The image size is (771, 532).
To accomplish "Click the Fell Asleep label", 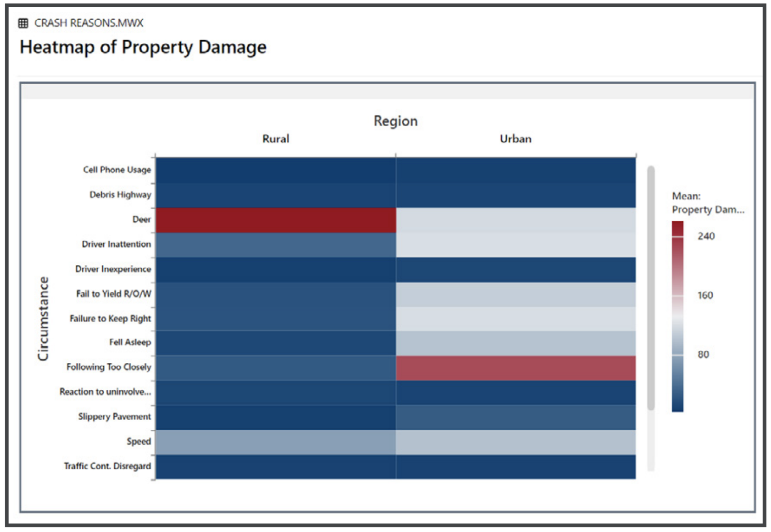I will [130, 342].
